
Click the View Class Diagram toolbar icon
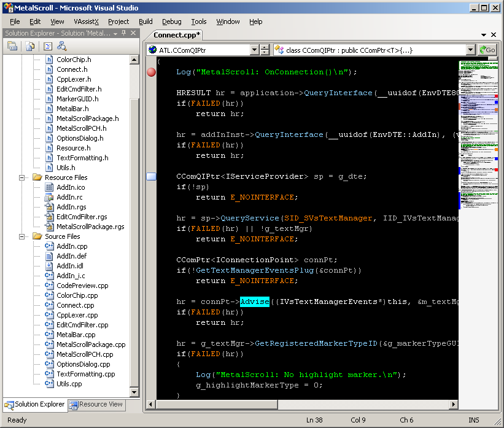point(62,47)
